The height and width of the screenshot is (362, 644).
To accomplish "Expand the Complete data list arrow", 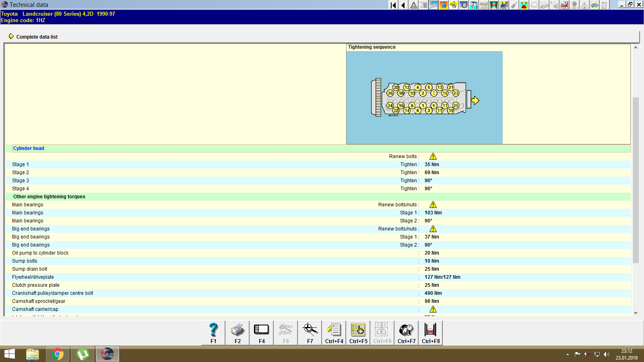I will click(11, 36).
